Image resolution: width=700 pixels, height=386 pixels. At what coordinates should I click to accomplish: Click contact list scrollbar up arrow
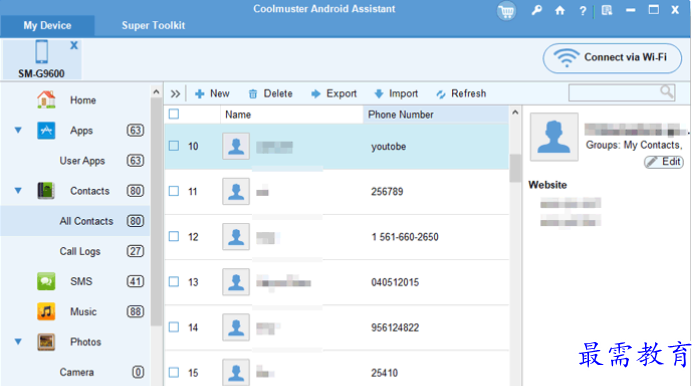tap(515, 112)
